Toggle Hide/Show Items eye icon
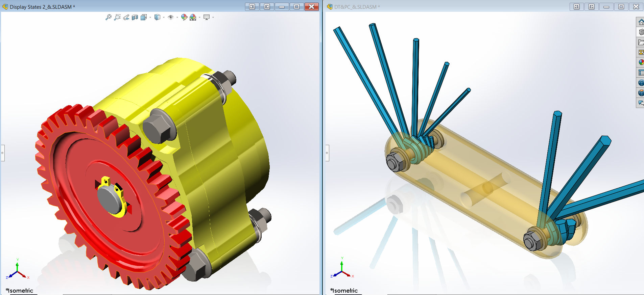 171,17
